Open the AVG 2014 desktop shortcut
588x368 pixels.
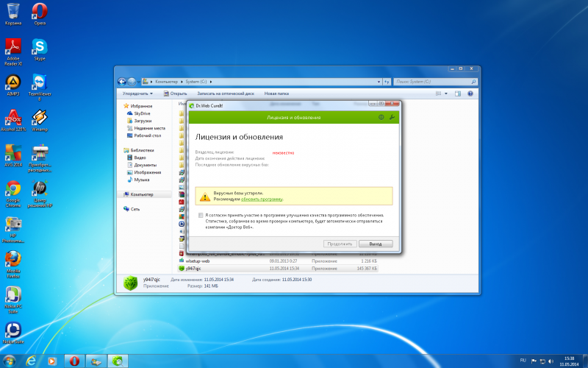tap(13, 155)
